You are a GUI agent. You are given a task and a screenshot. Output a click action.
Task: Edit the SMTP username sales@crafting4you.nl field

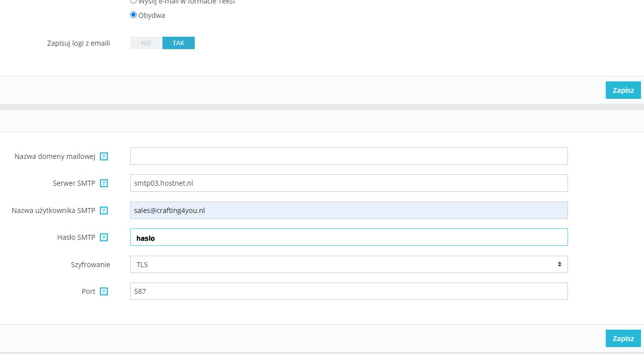pos(349,211)
